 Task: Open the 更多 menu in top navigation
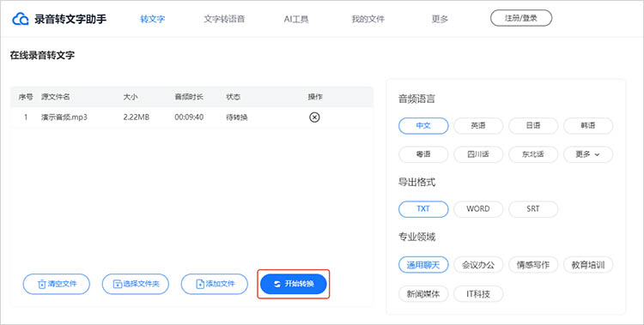(440, 19)
